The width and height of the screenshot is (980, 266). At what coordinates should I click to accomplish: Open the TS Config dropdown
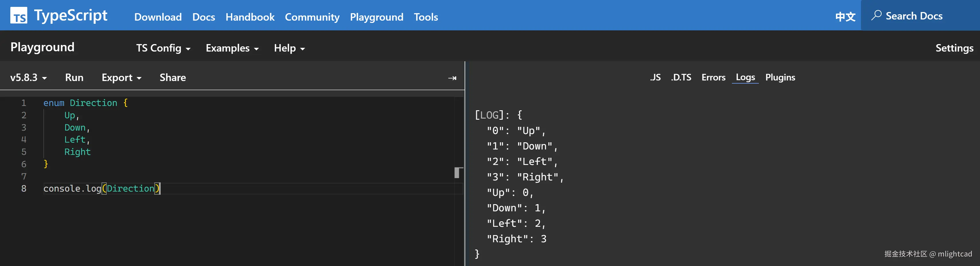tap(163, 48)
